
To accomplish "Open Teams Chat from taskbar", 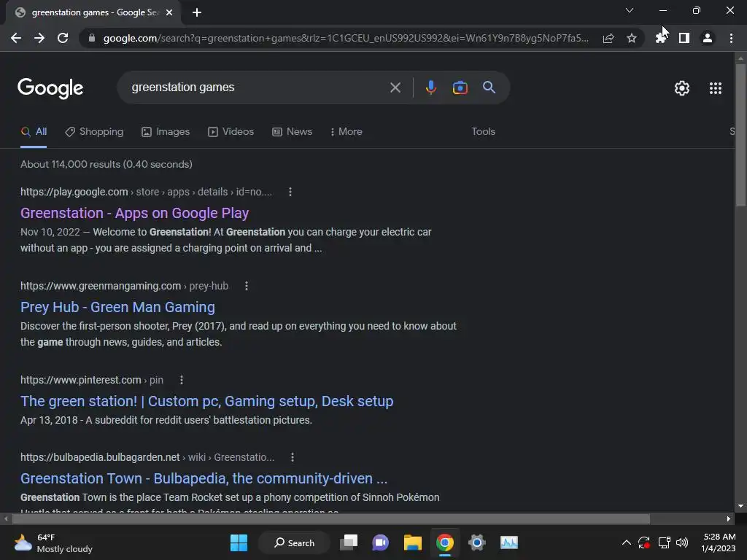I will coord(380,542).
